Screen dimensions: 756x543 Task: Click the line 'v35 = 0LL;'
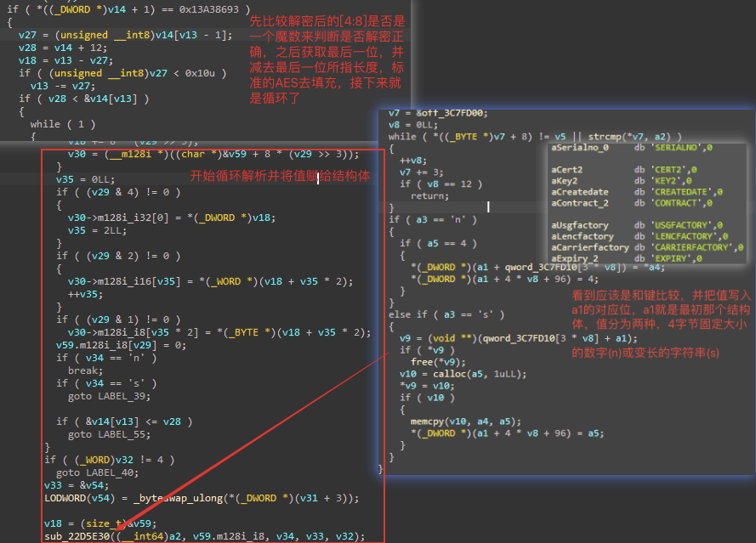85,179
